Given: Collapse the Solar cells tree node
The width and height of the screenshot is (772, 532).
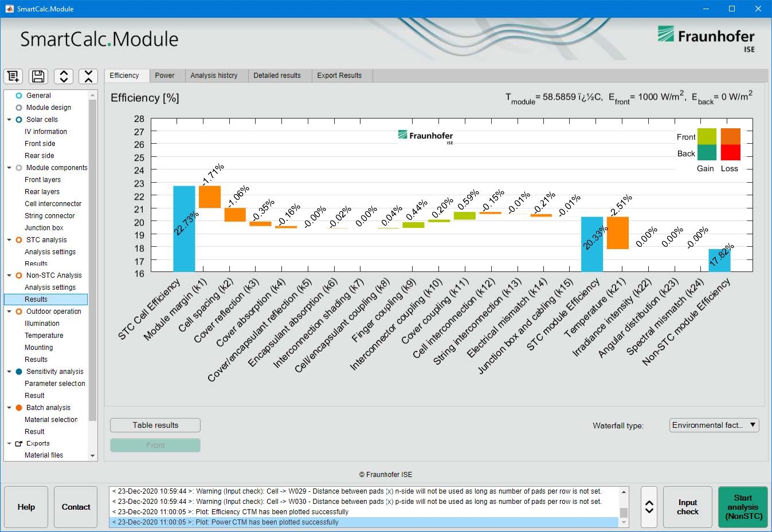Looking at the screenshot, I should click(x=9, y=120).
